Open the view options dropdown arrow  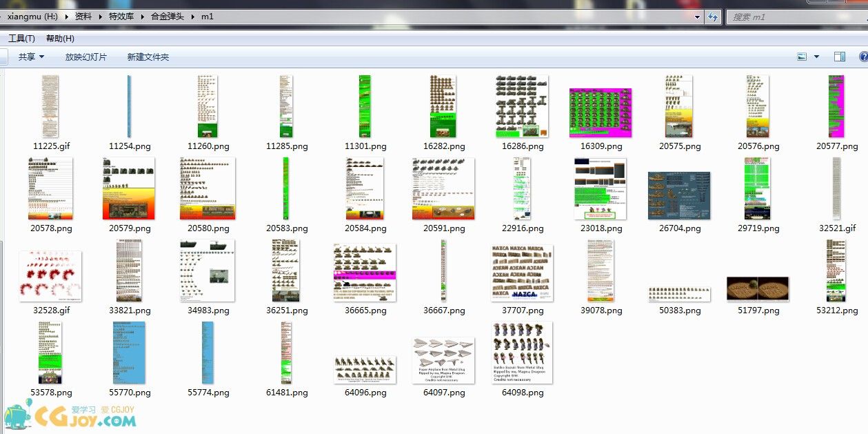coord(817,57)
